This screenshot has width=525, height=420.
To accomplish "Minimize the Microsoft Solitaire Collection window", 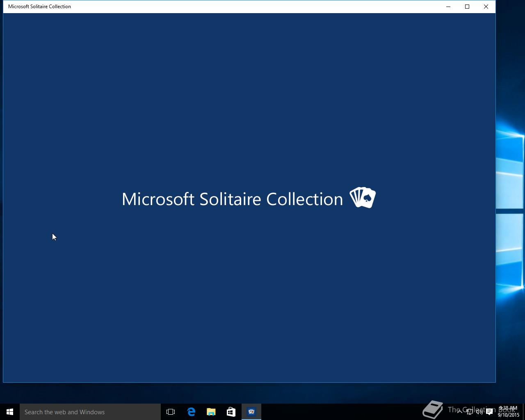I will (x=448, y=7).
